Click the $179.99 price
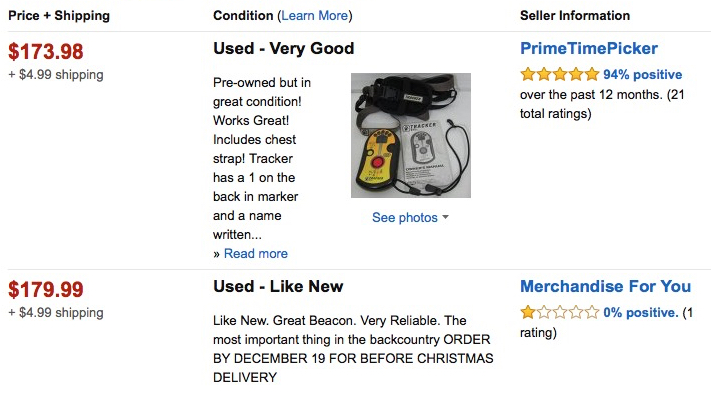 (x=46, y=289)
